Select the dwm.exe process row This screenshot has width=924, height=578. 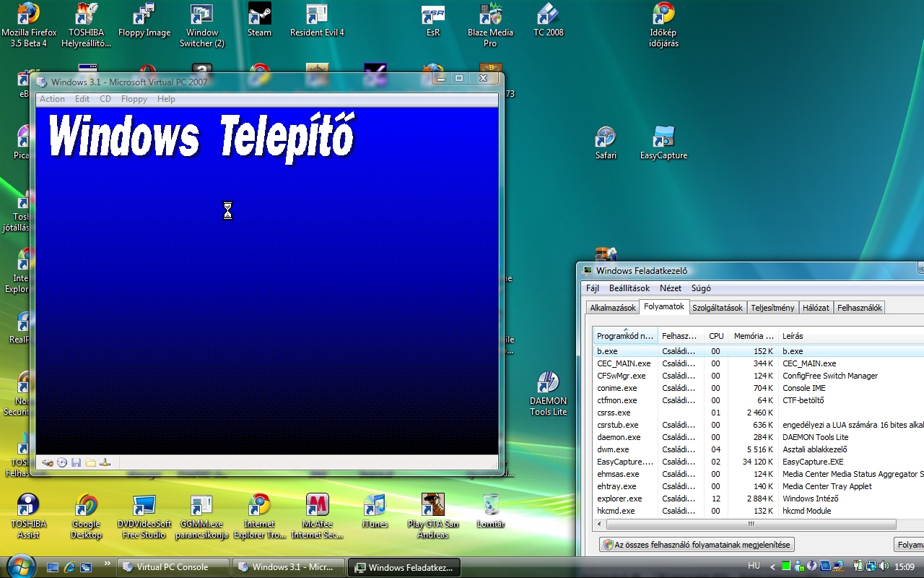(x=758, y=449)
